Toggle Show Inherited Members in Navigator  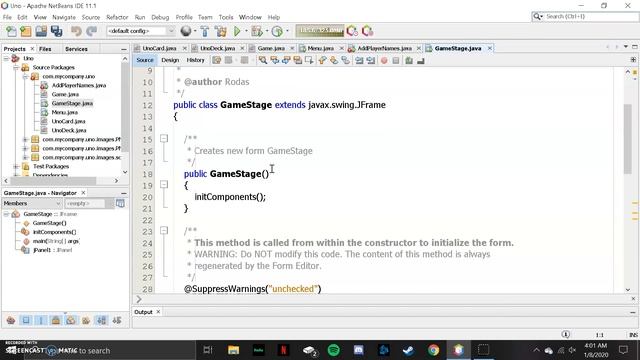coord(11,320)
